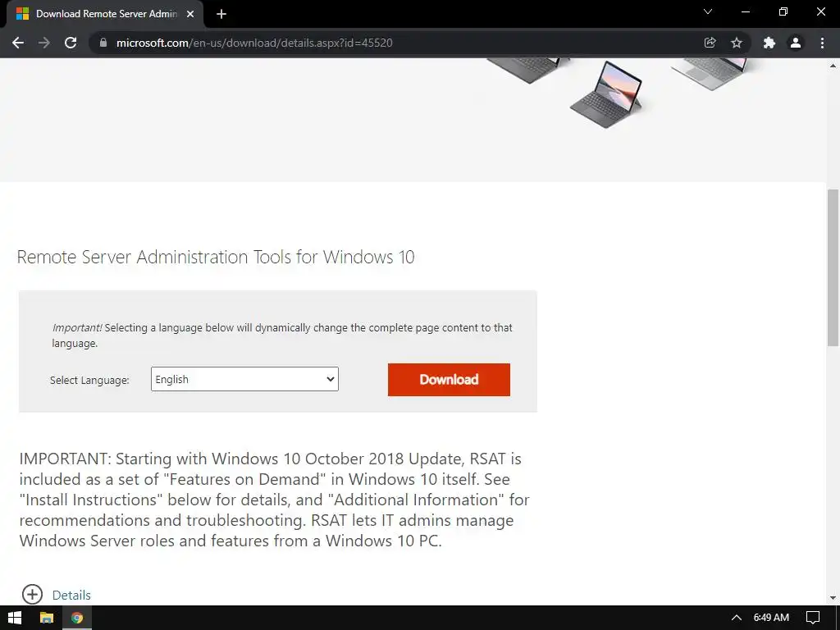Click the Chrome taskbar icon

point(77,618)
